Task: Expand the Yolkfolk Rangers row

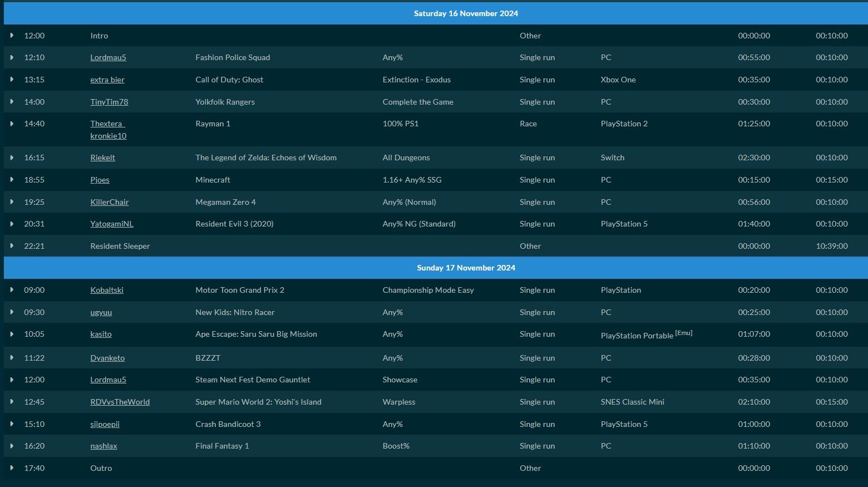Action: (12, 102)
